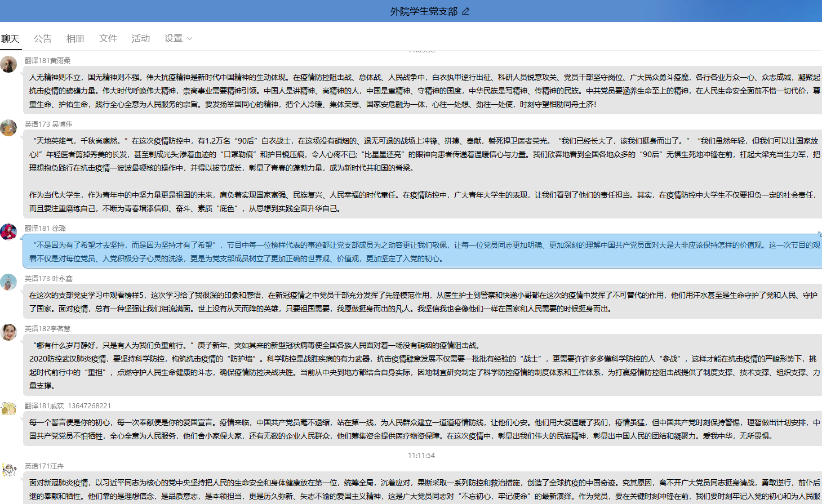Open the 相册 tab
Screen dimensions: 822x504
[75, 38]
